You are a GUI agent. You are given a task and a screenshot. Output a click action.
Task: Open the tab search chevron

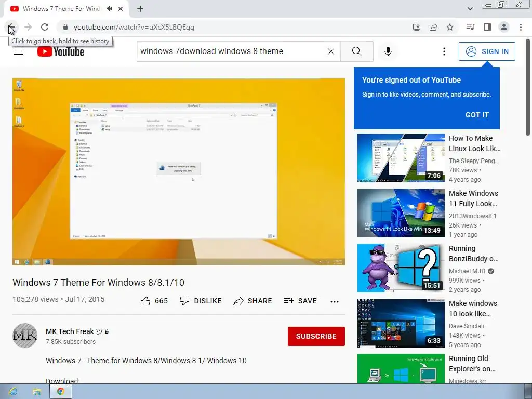[x=470, y=9]
